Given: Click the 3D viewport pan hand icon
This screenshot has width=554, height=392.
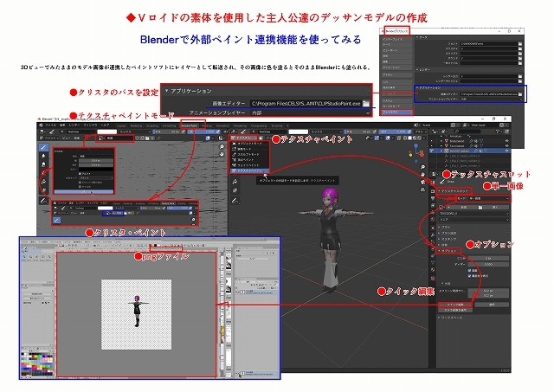Looking at the screenshot, I should click(422, 175).
